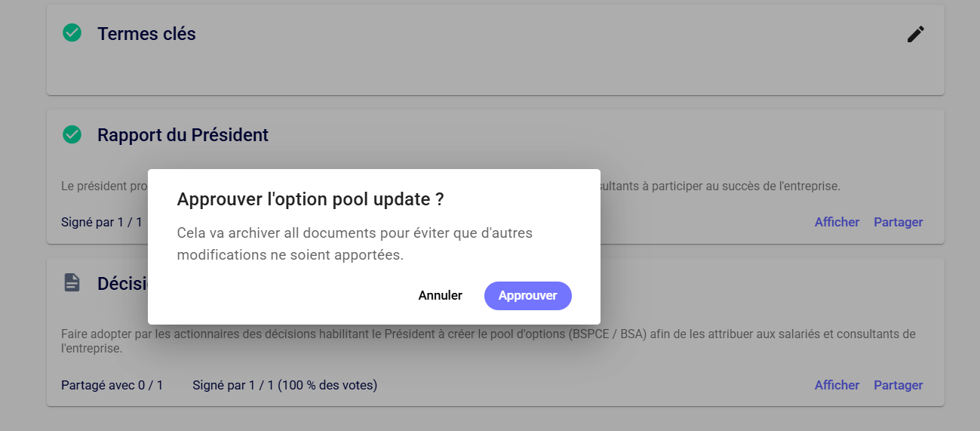Click 'Signé par 1 / 1 (100 % des votes)' text
Viewport: 980px width, 431px height.
pyautogui.click(x=284, y=385)
